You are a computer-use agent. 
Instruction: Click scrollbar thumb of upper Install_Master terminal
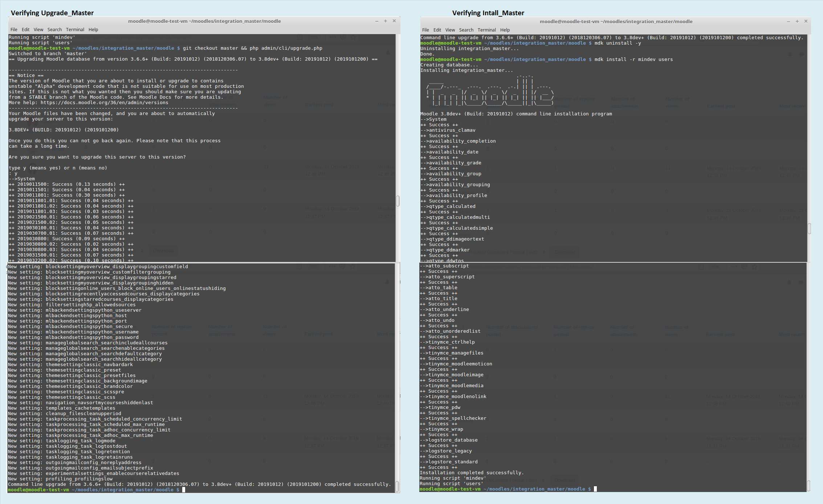[809, 229]
